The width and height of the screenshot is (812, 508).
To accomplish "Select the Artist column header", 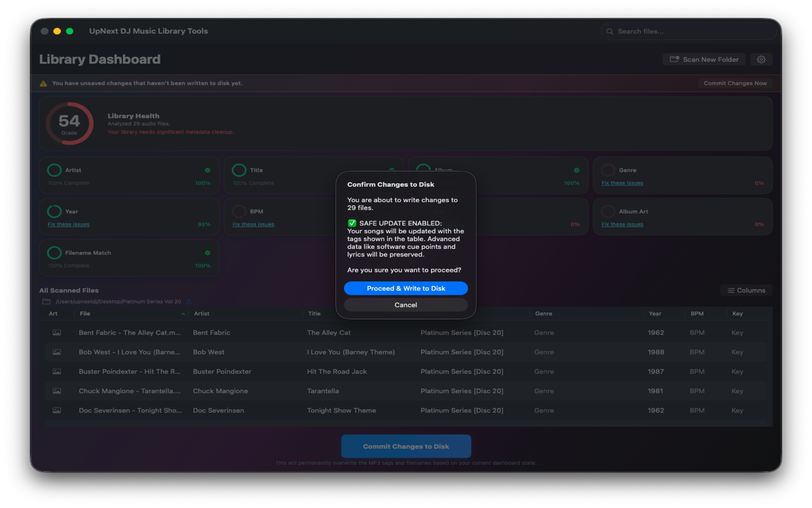I will point(202,314).
